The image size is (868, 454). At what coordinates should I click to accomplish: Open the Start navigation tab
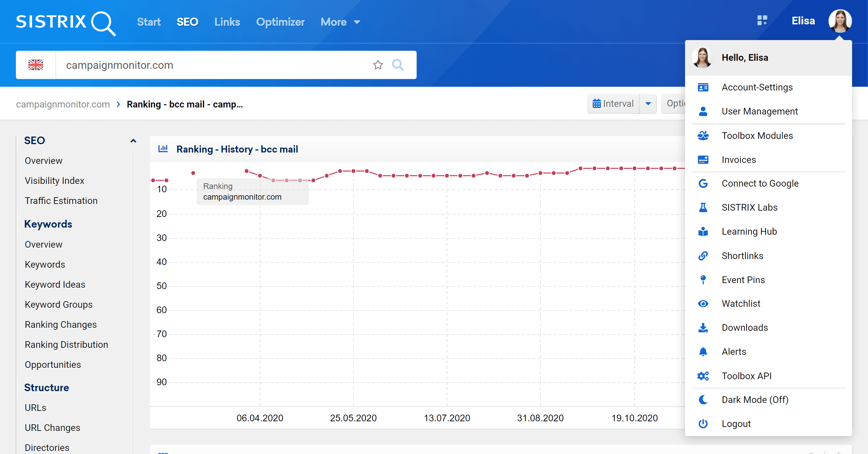149,22
